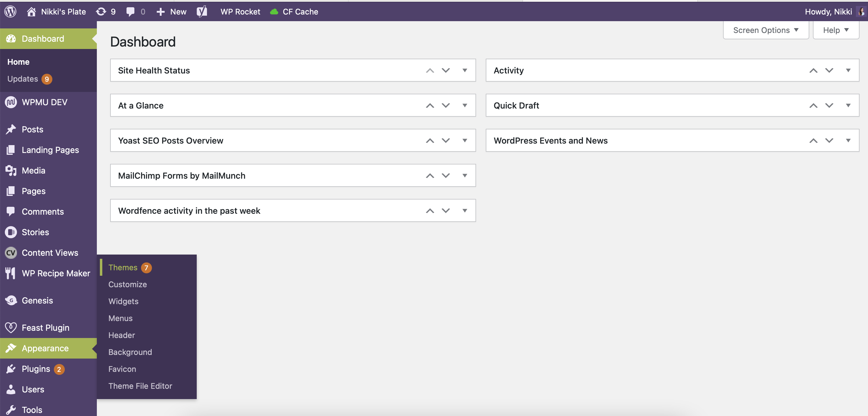Viewport: 868px width, 416px height.
Task: Move Yoast SEO Posts Overview box up
Action: coord(430,140)
